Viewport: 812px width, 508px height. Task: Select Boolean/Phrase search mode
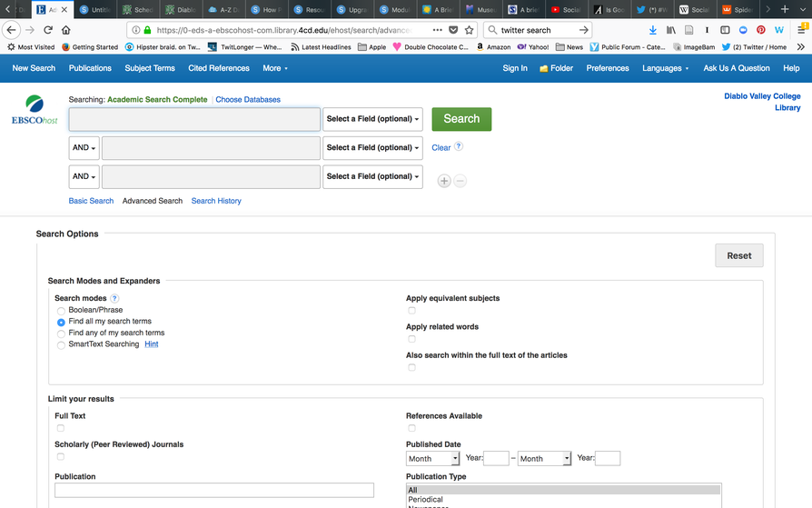tap(61, 311)
